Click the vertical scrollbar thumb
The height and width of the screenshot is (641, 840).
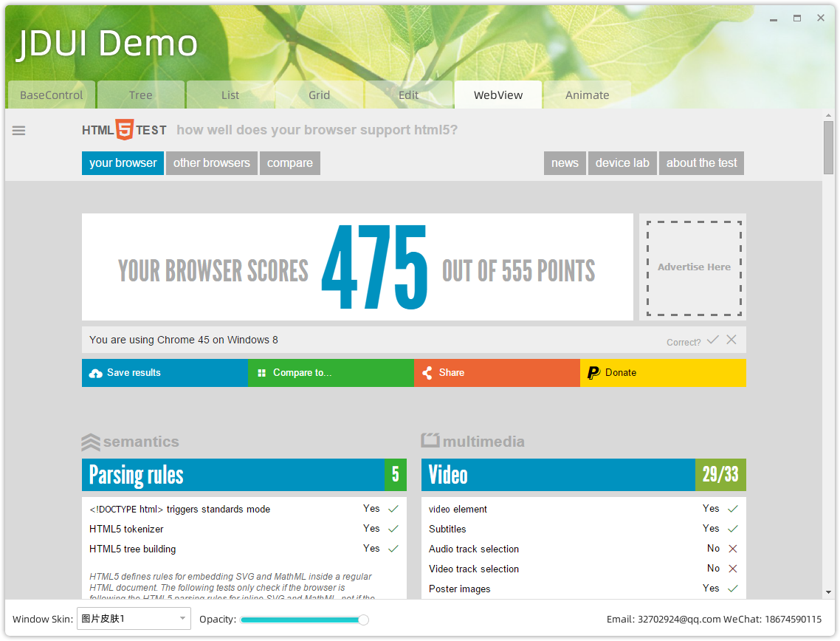click(829, 148)
